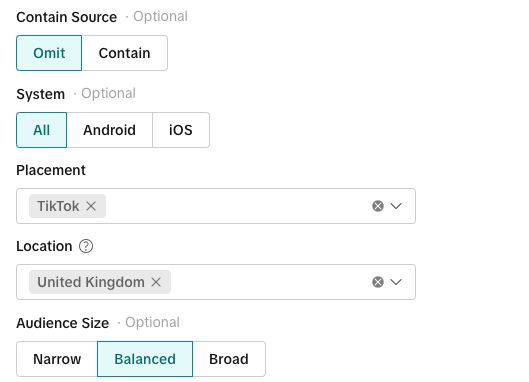This screenshot has width=529, height=382.
Task: Choose iOS under System
Action: [181, 130]
